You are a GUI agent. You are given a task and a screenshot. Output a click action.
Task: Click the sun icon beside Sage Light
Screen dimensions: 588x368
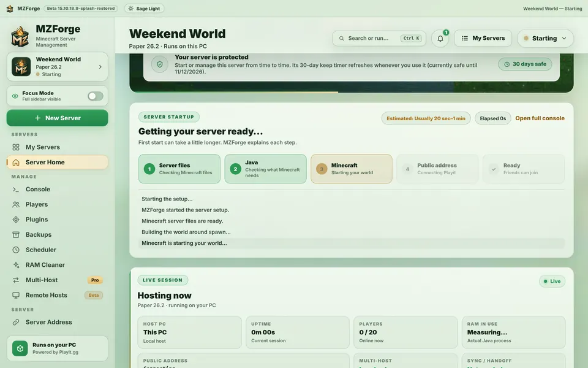coord(130,8)
